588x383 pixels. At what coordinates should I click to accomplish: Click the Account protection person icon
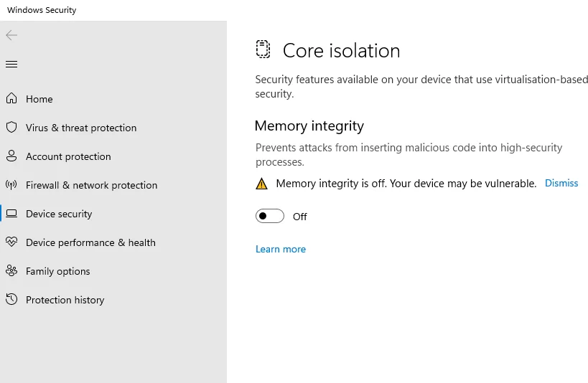(x=11, y=156)
